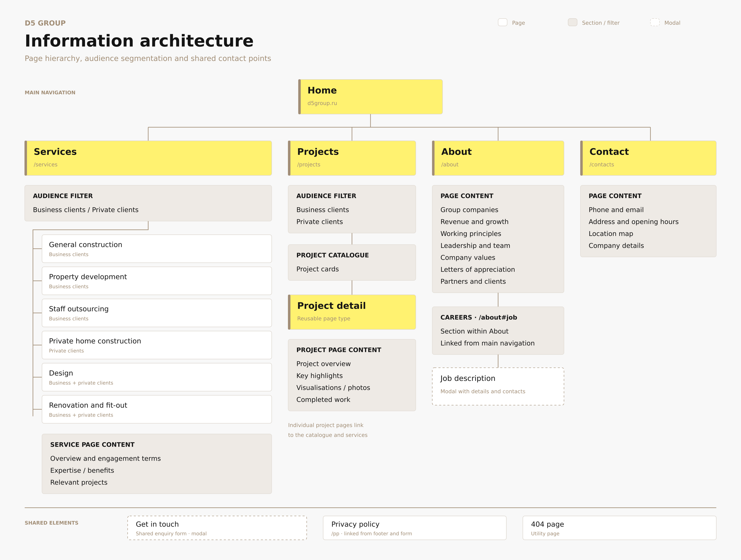Click Private home construction card

pyautogui.click(x=157, y=345)
